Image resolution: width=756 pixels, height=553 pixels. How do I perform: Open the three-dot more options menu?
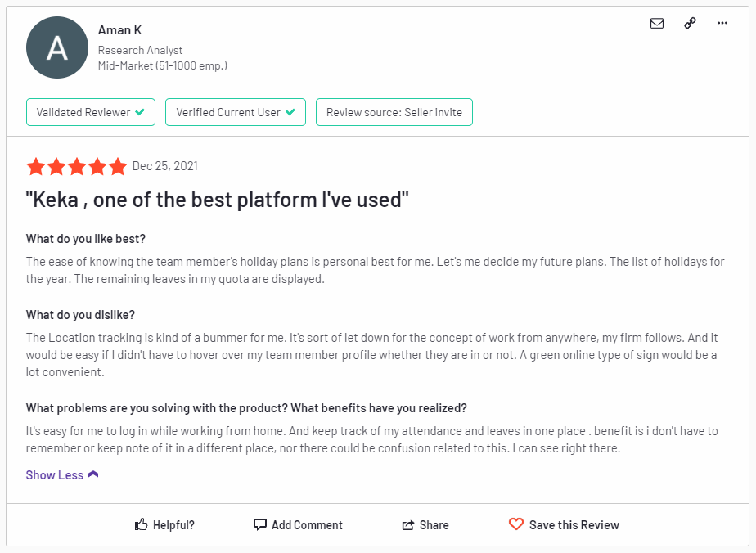(x=722, y=23)
